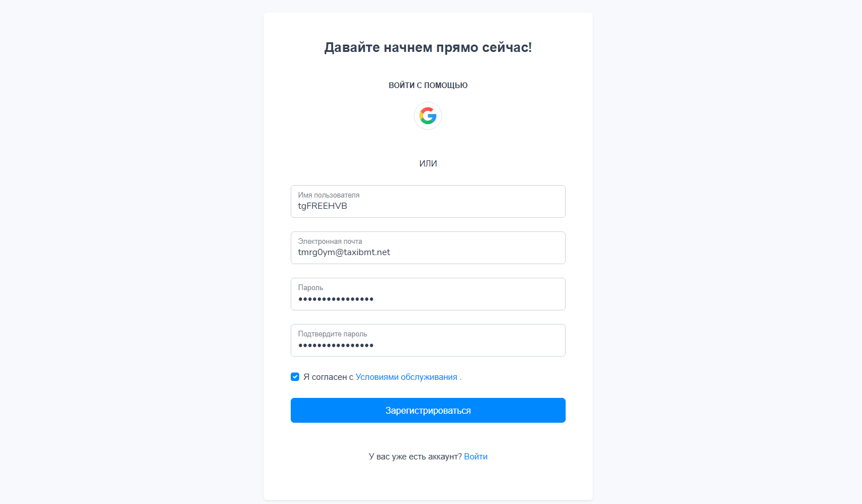Click the ИЛИ separator text
Image resolution: width=862 pixels, height=504 pixels.
click(x=428, y=164)
